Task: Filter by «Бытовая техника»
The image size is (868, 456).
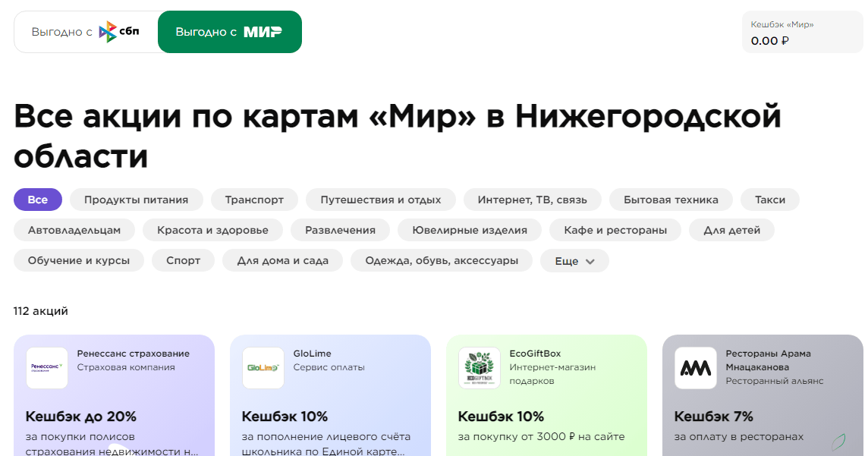Action: click(x=671, y=200)
